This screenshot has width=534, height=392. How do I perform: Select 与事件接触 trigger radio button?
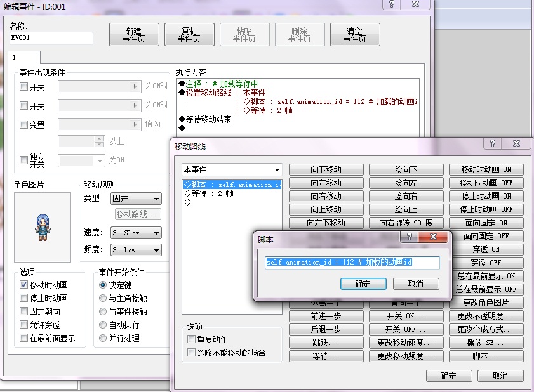point(102,311)
